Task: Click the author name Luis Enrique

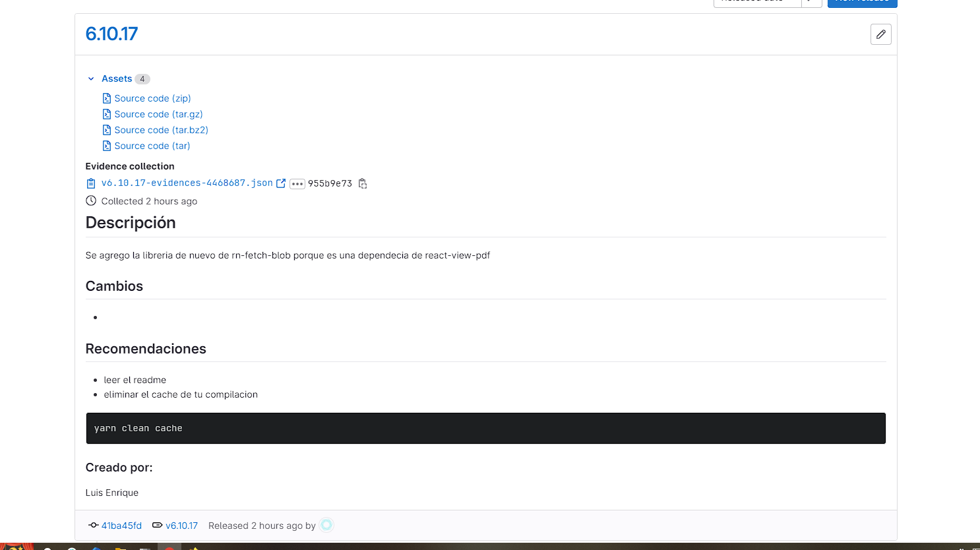Action: click(112, 493)
